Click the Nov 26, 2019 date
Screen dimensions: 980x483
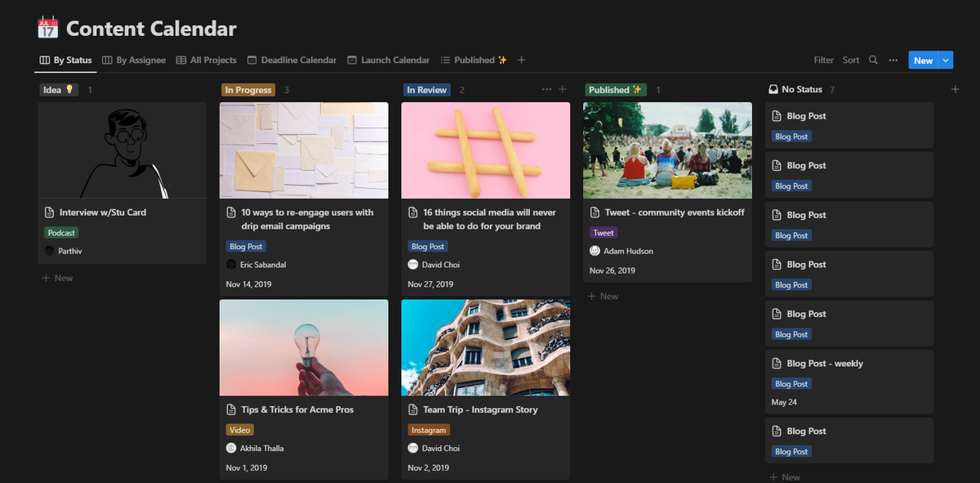pos(612,271)
